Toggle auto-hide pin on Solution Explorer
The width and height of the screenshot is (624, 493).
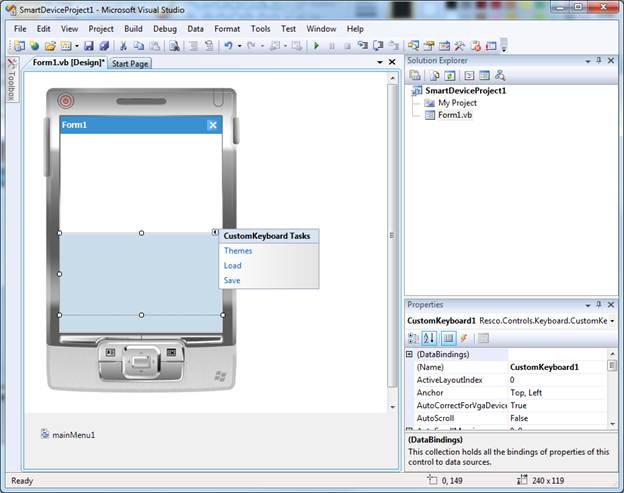599,61
